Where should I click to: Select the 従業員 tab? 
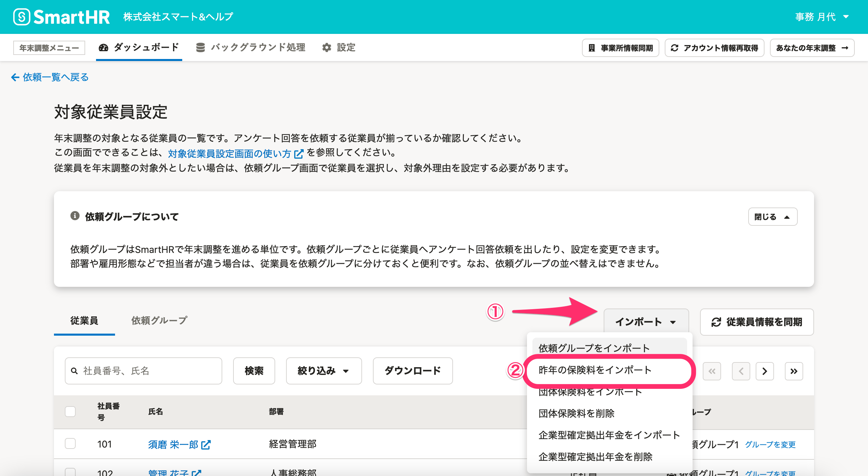click(x=84, y=321)
